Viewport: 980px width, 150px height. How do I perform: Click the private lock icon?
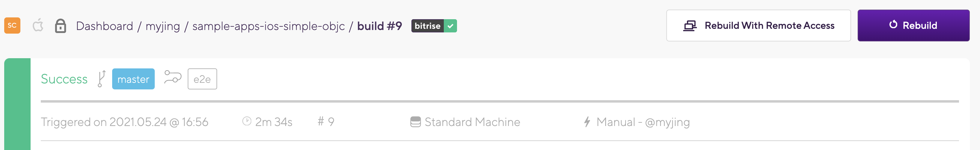[61, 26]
